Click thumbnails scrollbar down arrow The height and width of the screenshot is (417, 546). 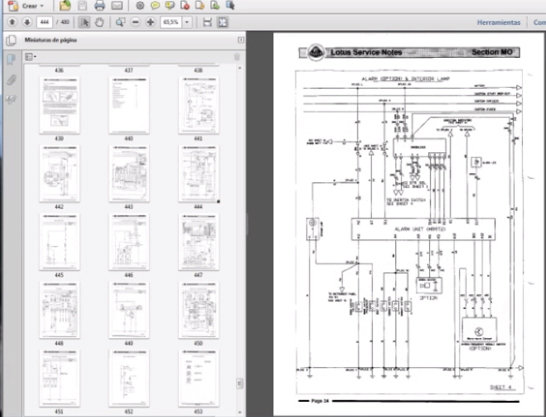(x=240, y=412)
